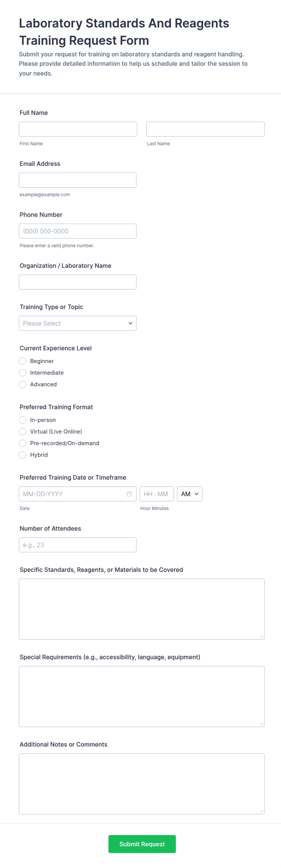Open the Training Type or Topic dropdown
281x868 pixels.
click(x=77, y=323)
